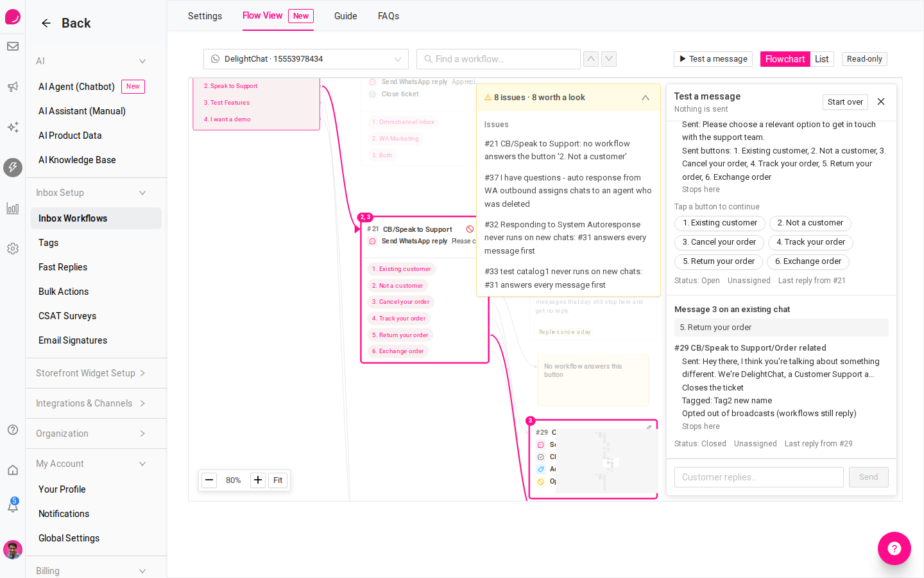Click Test a message button

click(x=714, y=59)
